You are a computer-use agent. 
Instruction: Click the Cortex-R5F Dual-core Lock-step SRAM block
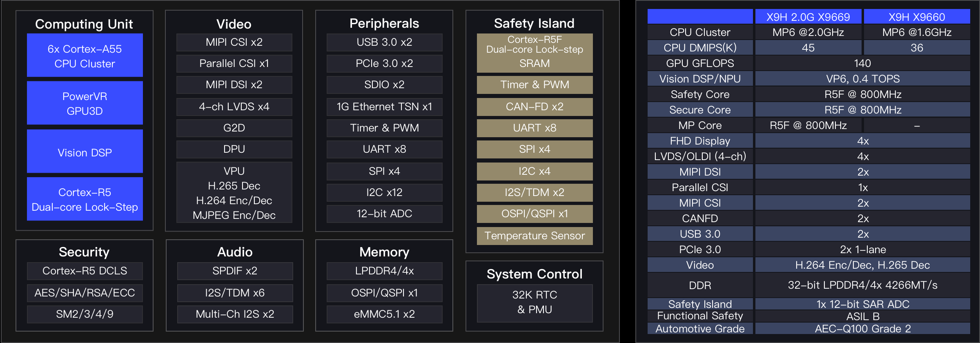tap(535, 52)
